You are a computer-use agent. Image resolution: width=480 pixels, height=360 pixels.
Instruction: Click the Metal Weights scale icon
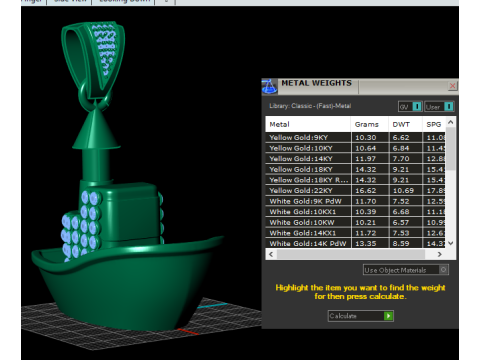[269, 87]
